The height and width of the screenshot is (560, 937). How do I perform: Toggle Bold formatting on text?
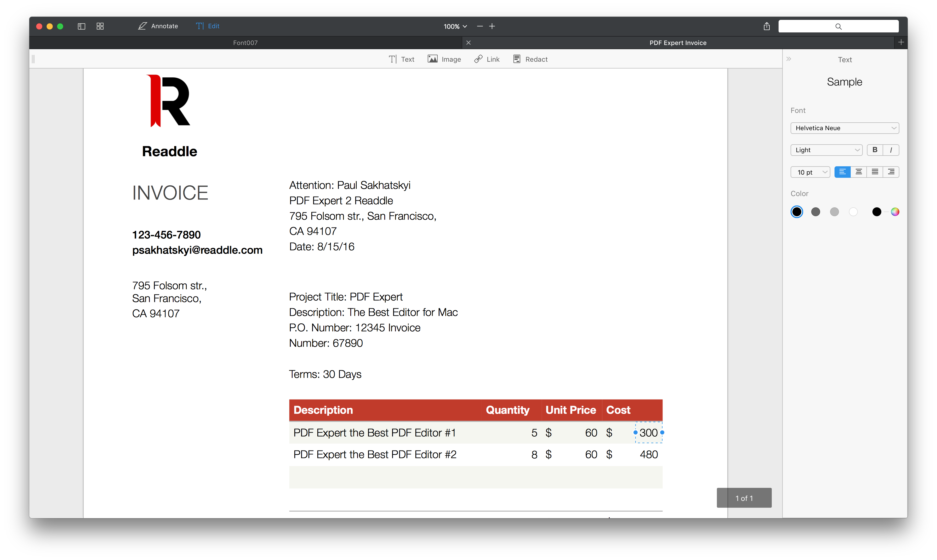[875, 149]
